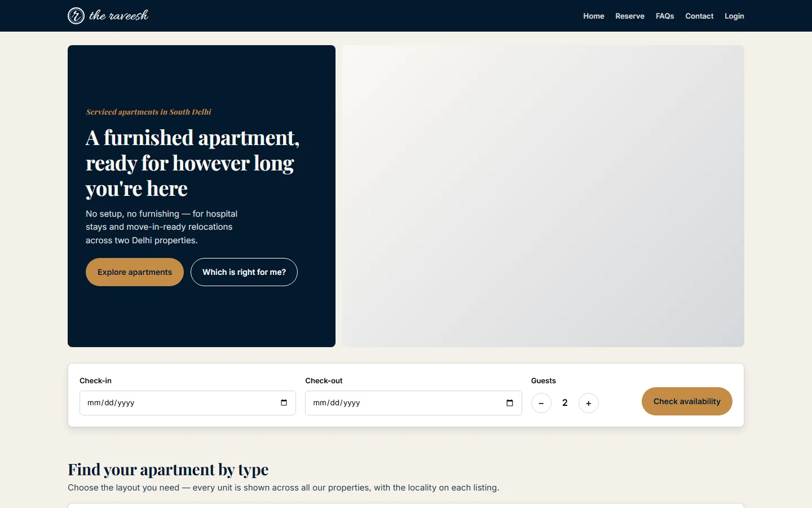Click the "Check-in" label text
This screenshot has width=812, height=508.
pyautogui.click(x=95, y=380)
